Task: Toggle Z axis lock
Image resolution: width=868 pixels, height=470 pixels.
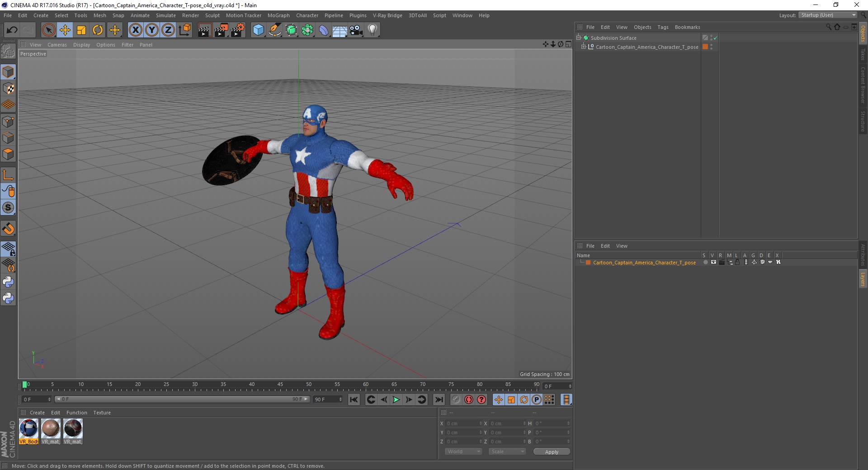Action: tap(168, 30)
